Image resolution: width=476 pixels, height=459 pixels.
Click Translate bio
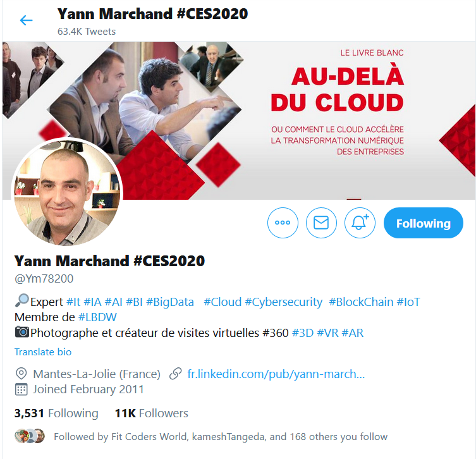point(43,352)
